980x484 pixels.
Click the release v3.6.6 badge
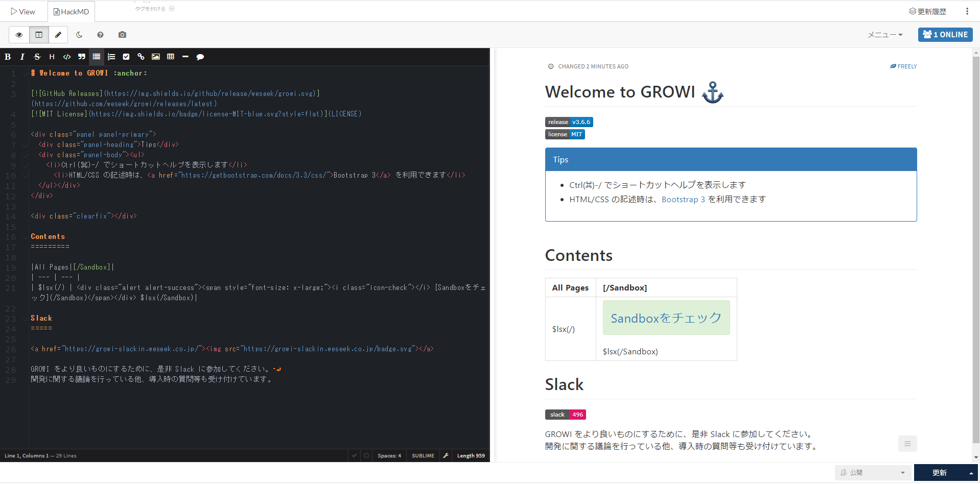[x=569, y=122]
